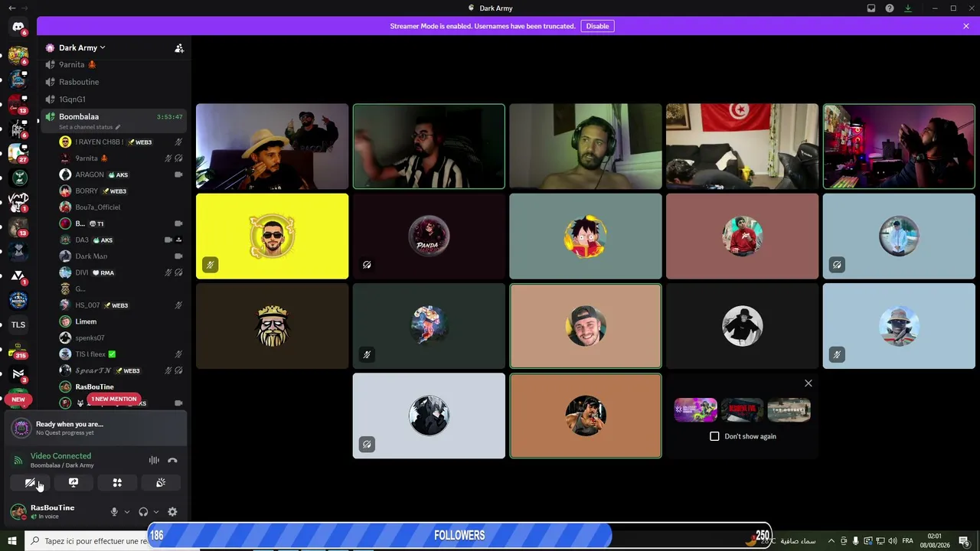The width and height of the screenshot is (980, 551).
Task: Select the video tile showing the Tunisian flag
Action: pyautogui.click(x=742, y=146)
